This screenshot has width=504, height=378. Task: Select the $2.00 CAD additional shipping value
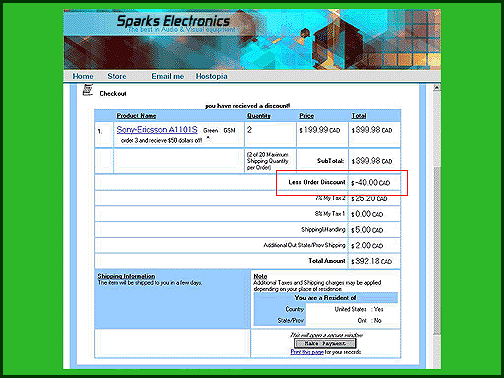(367, 246)
